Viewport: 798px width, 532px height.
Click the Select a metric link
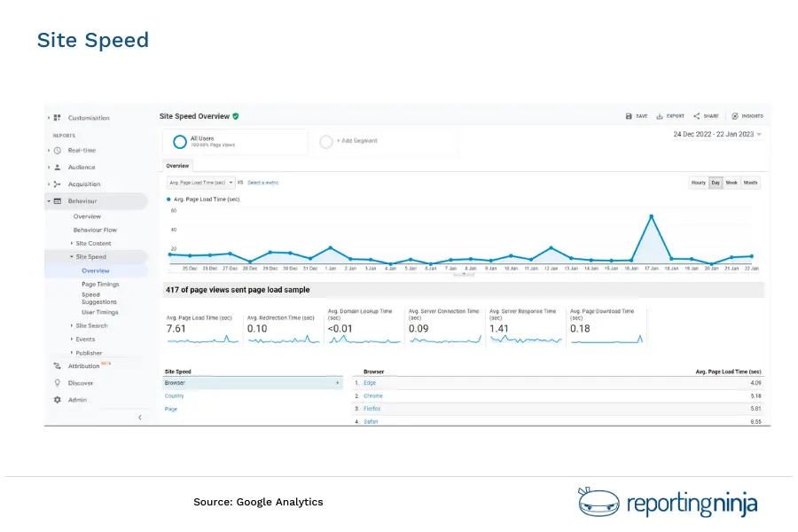click(x=262, y=180)
